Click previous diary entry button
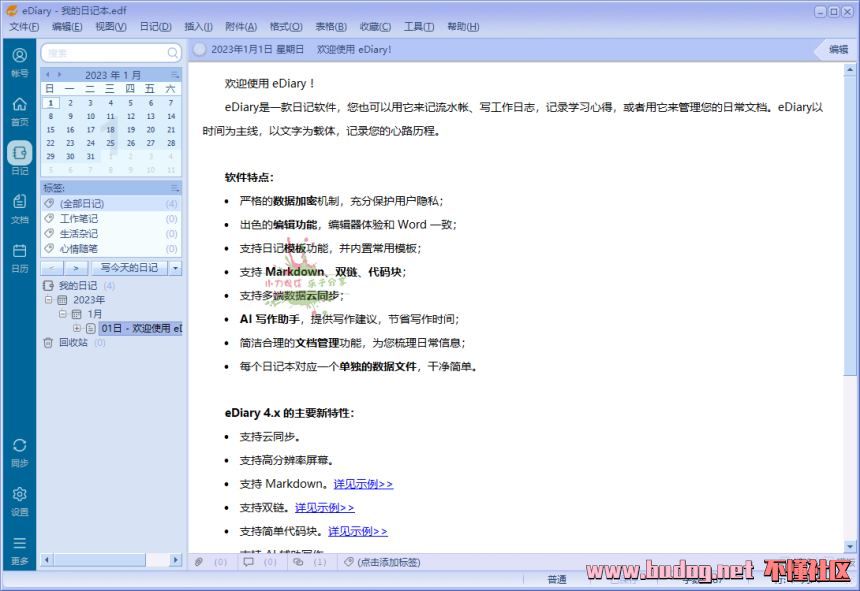Viewport: 860px width, 591px height. click(52, 268)
